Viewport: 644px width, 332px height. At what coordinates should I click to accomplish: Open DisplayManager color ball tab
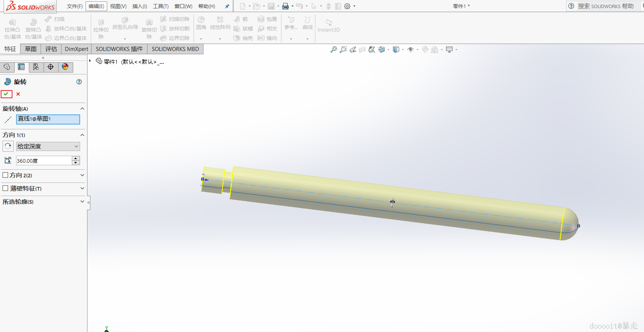click(65, 67)
